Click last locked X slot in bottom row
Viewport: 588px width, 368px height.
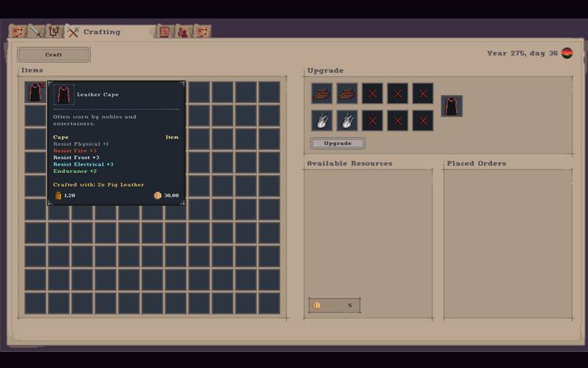pos(423,120)
